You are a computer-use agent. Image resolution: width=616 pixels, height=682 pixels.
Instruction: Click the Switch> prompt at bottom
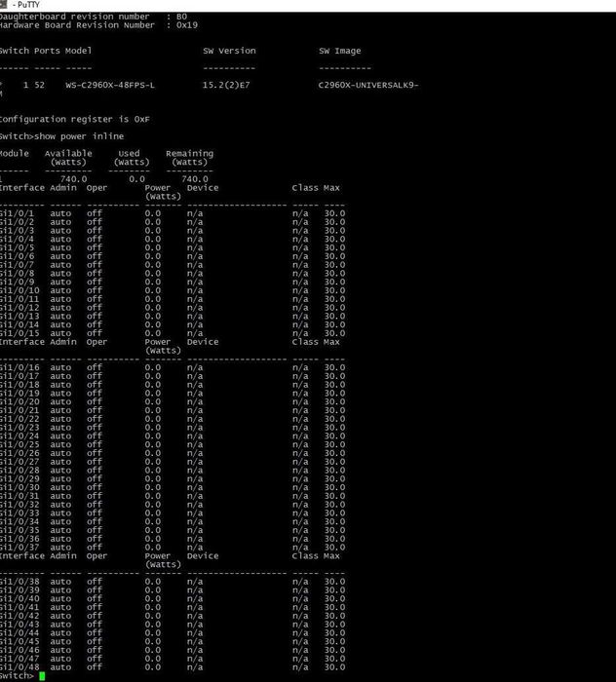coord(17,676)
